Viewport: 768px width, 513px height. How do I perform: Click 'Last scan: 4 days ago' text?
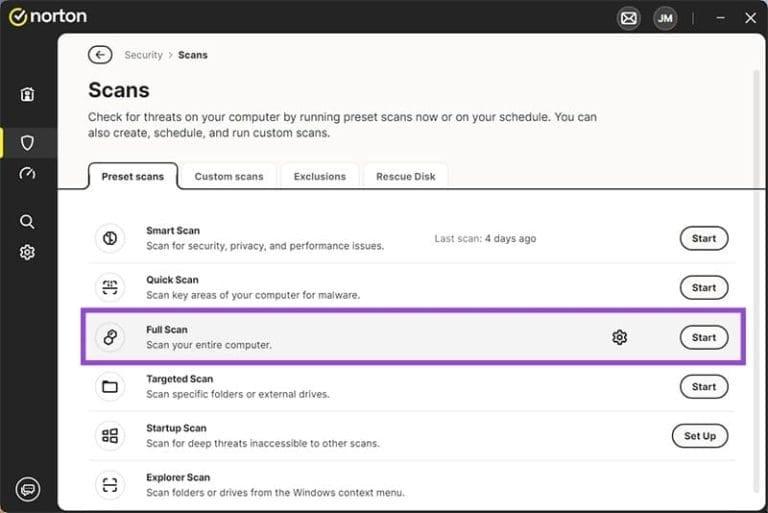[x=485, y=239]
